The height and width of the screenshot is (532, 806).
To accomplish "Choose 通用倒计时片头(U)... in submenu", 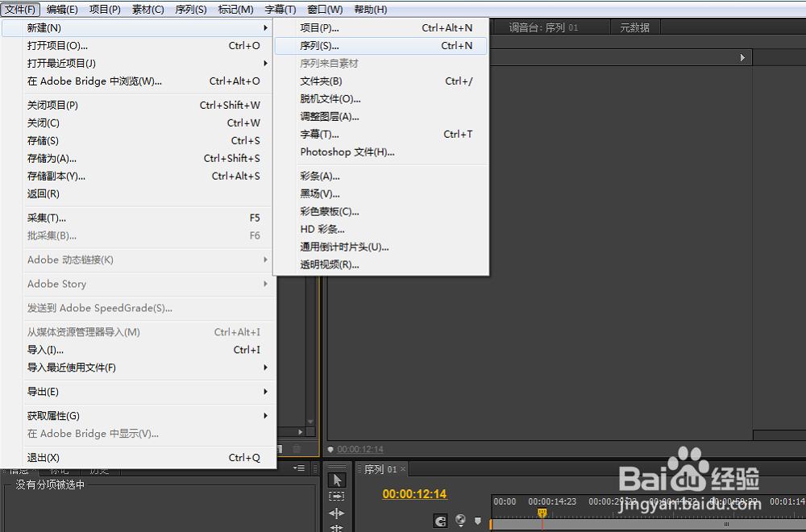I will pyautogui.click(x=381, y=247).
